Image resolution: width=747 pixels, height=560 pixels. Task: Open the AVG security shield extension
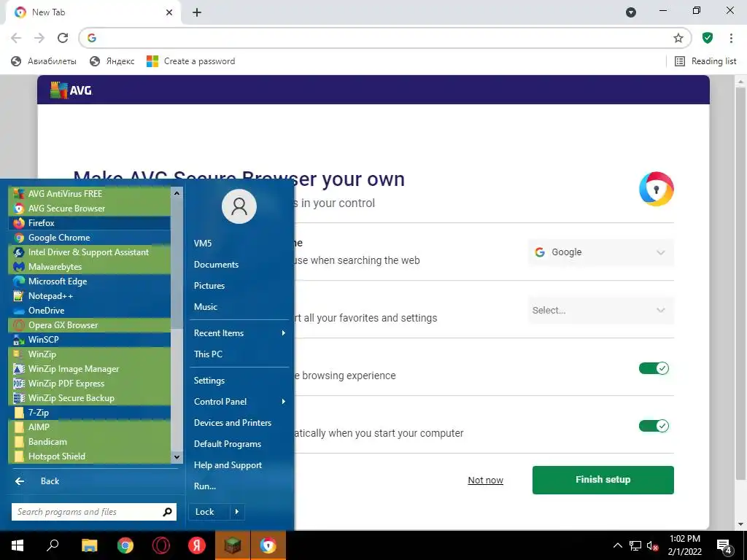[x=708, y=38]
